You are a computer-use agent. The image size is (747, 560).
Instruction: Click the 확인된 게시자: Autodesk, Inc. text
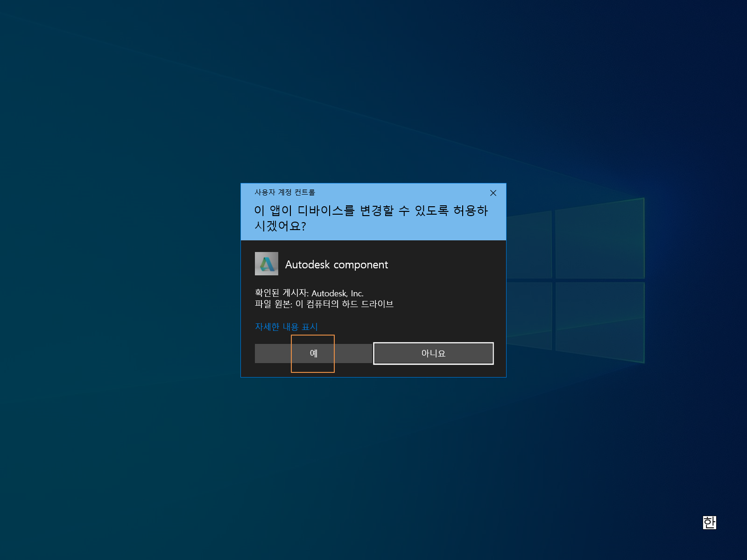(x=309, y=293)
